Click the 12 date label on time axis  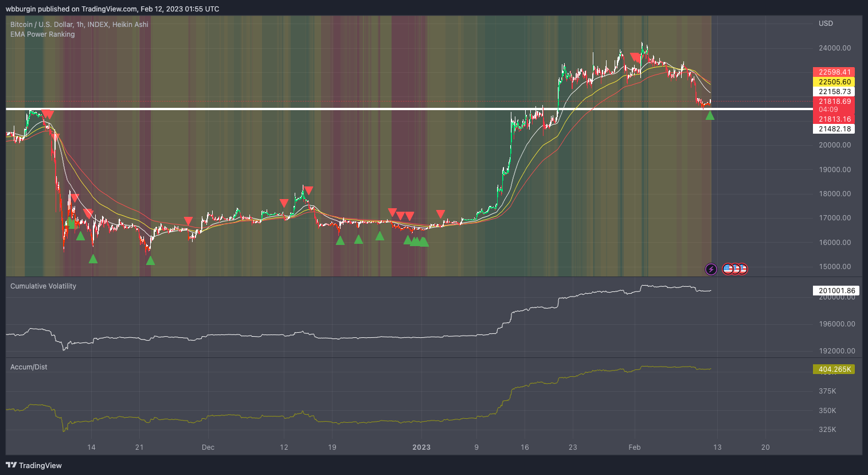point(284,447)
